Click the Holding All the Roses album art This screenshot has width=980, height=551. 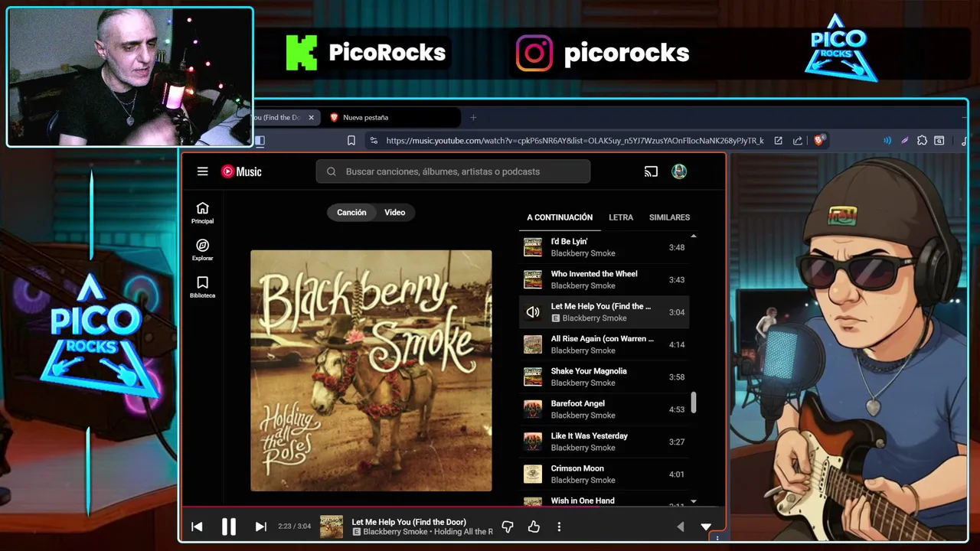click(371, 370)
